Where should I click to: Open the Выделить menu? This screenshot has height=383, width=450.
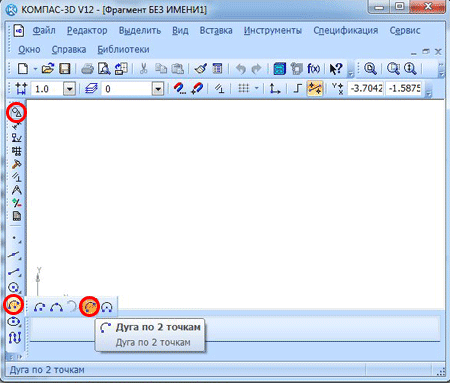(140, 31)
